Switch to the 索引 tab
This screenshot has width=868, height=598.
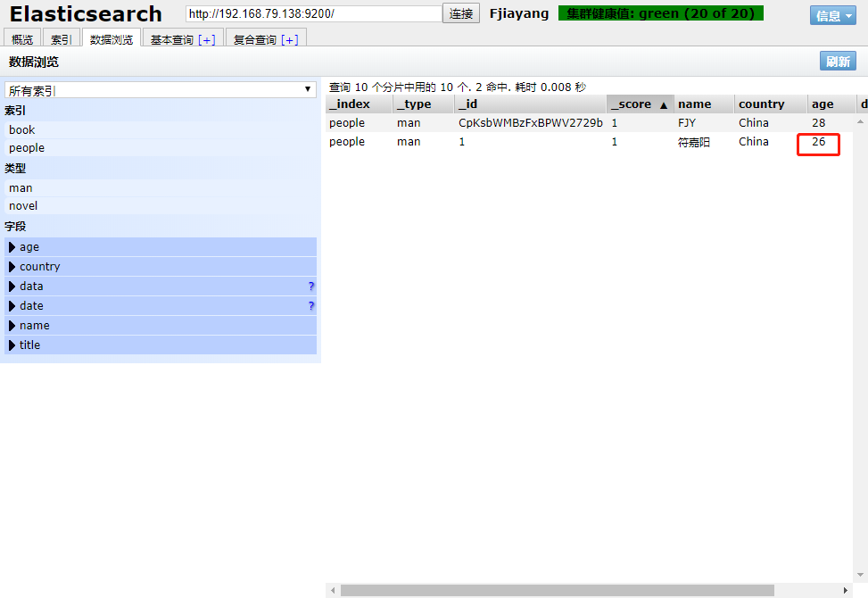62,39
